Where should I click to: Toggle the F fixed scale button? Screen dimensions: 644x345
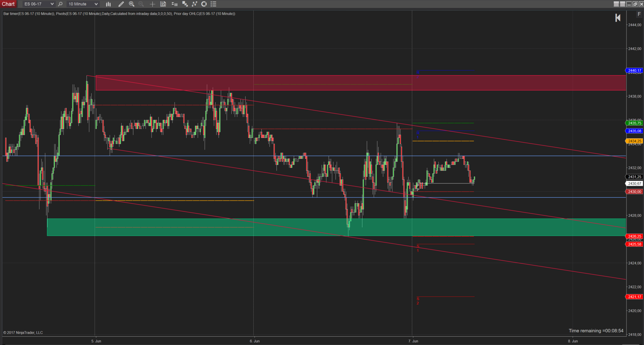pos(639,14)
